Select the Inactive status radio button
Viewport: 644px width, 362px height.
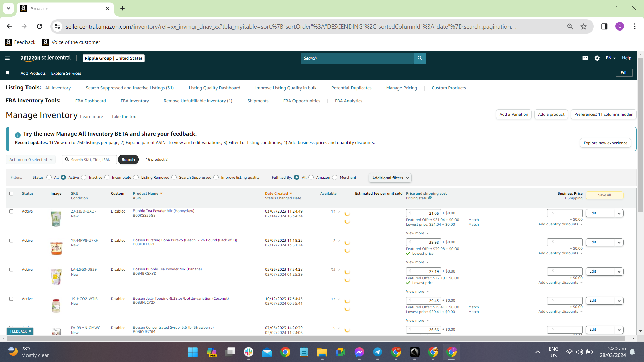[x=84, y=177]
